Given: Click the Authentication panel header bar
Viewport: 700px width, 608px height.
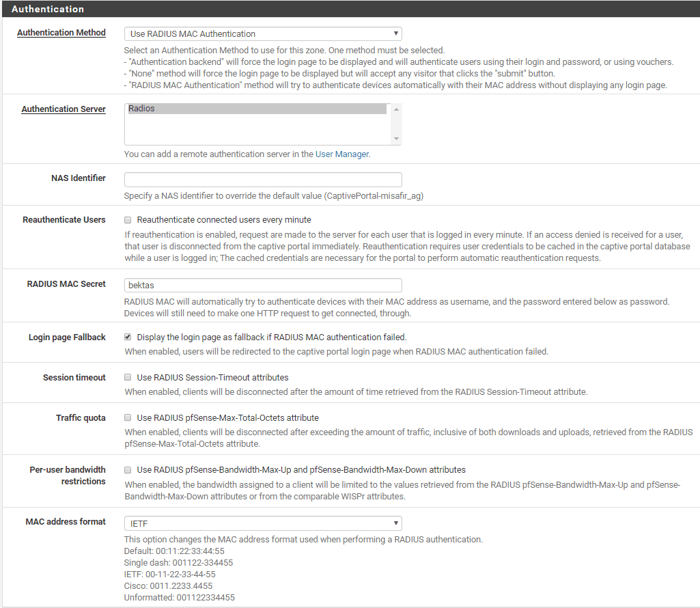Looking at the screenshot, I should coord(350,9).
